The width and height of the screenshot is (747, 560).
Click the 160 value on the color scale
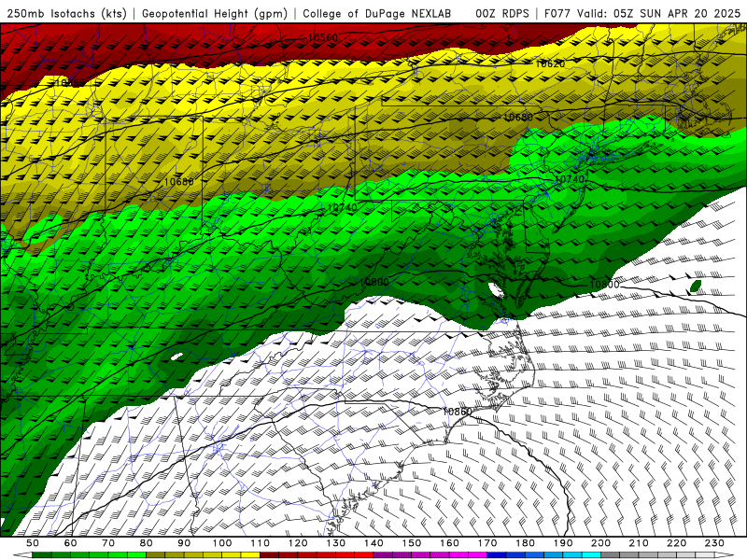(x=449, y=543)
